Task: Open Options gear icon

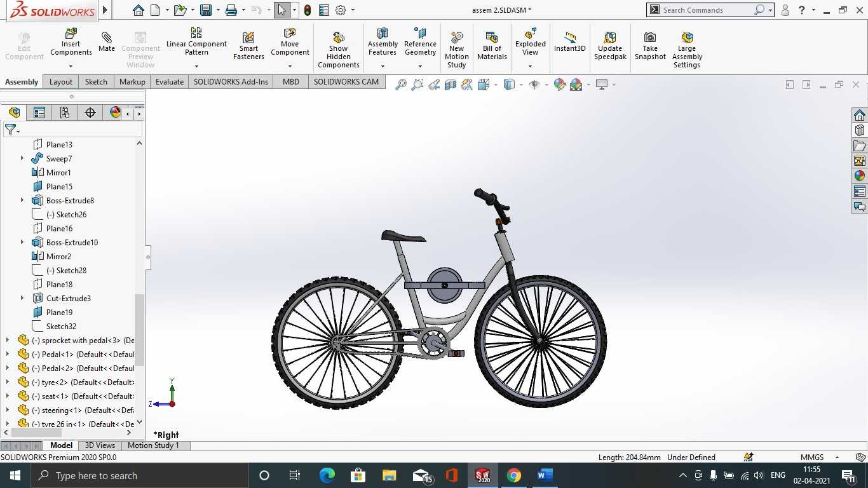Action: click(341, 10)
